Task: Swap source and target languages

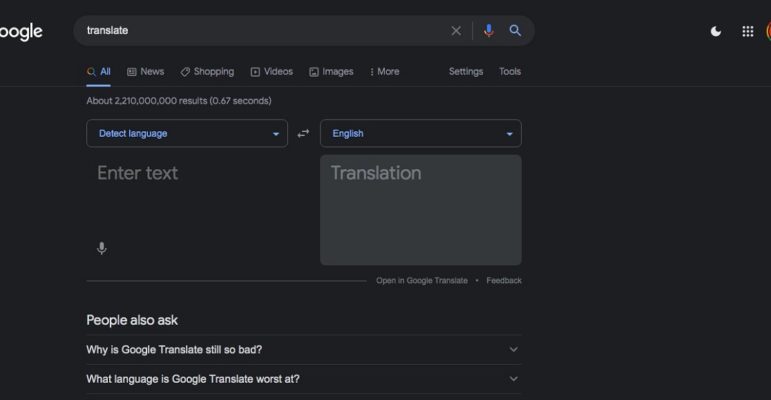Action: tap(303, 133)
